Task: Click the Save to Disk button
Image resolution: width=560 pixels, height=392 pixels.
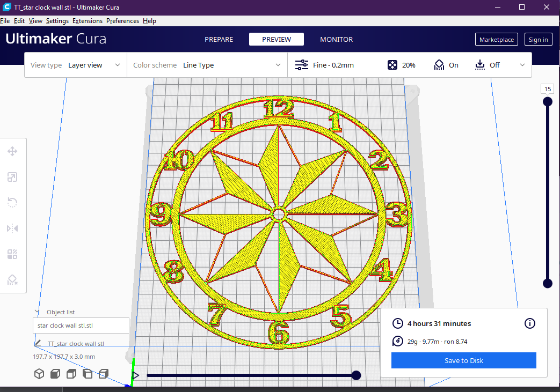Action: tap(463, 360)
